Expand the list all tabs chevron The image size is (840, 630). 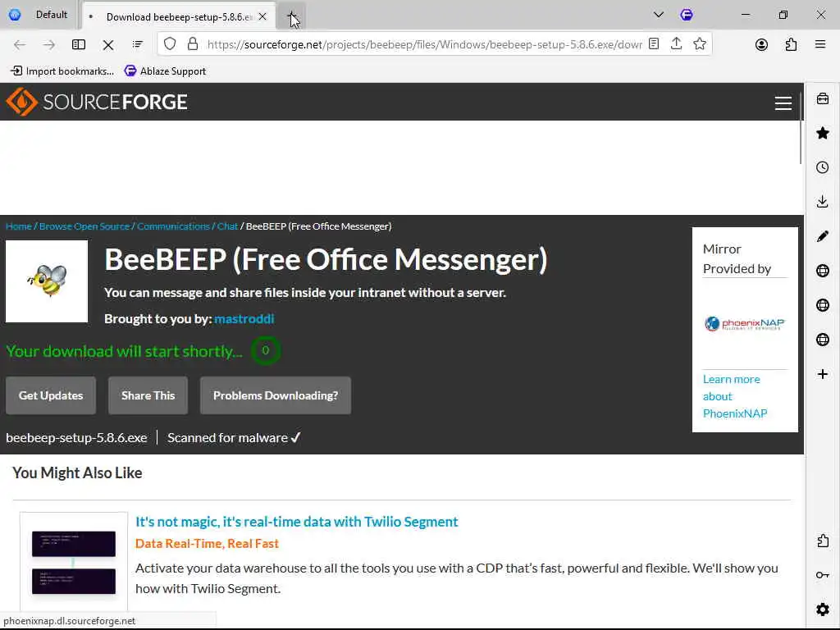click(x=659, y=15)
